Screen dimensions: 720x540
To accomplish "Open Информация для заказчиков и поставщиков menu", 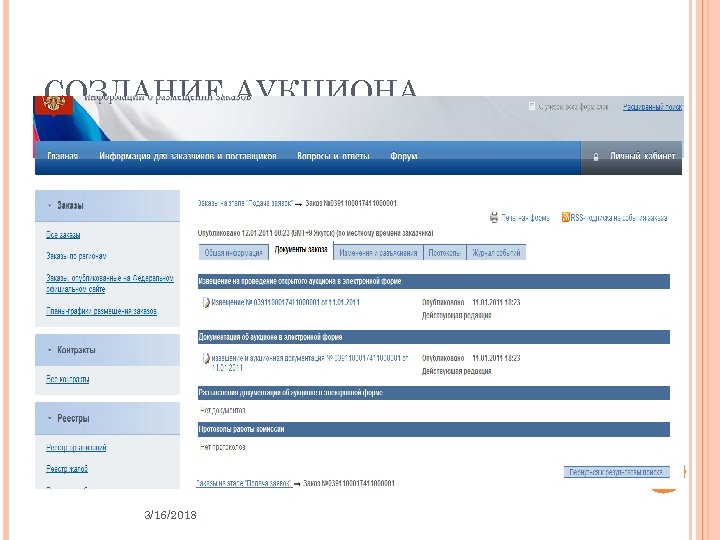I will 188,156.
